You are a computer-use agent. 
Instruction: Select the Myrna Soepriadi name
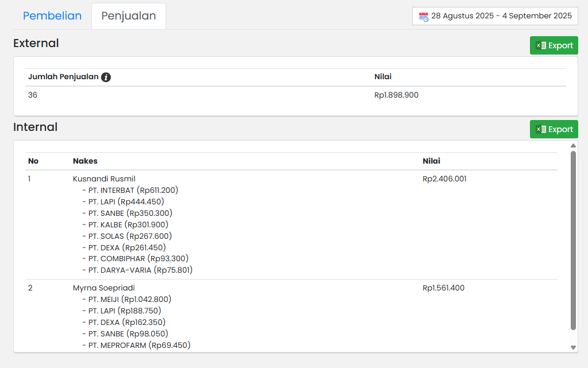[103, 288]
